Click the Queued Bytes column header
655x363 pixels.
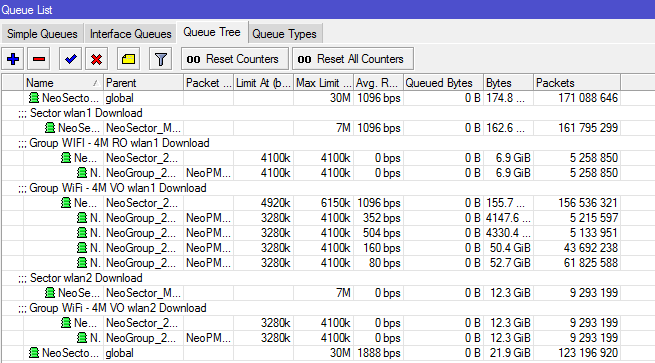click(x=443, y=83)
